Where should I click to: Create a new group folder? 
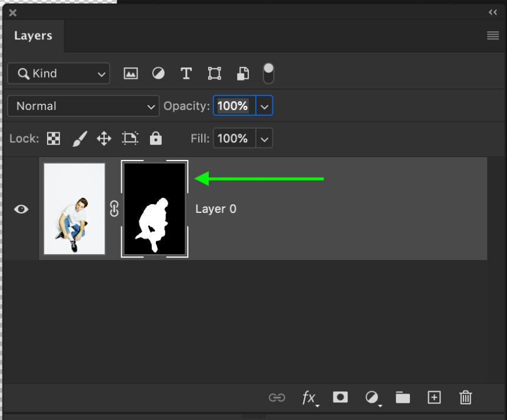click(403, 398)
